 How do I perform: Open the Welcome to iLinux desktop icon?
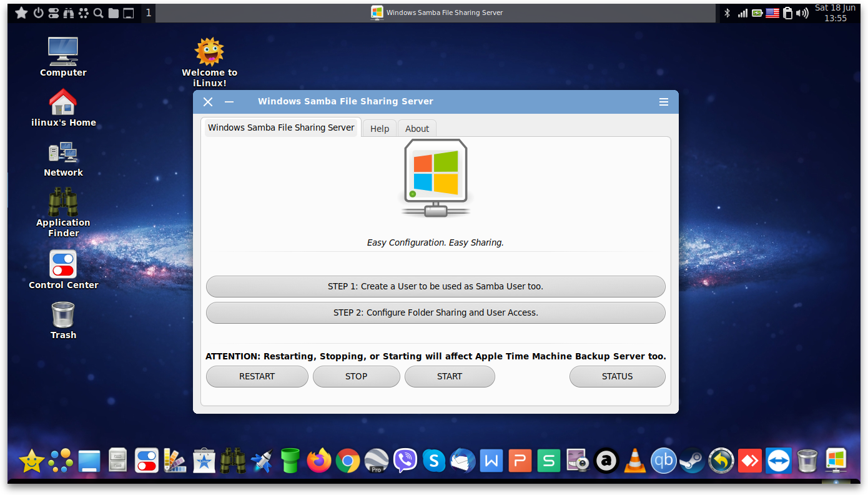(x=209, y=62)
